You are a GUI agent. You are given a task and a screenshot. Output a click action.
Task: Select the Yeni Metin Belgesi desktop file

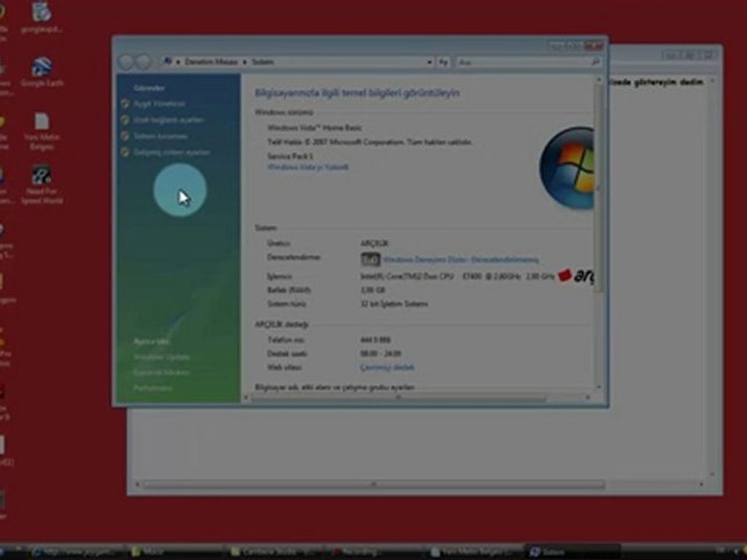coord(42,131)
